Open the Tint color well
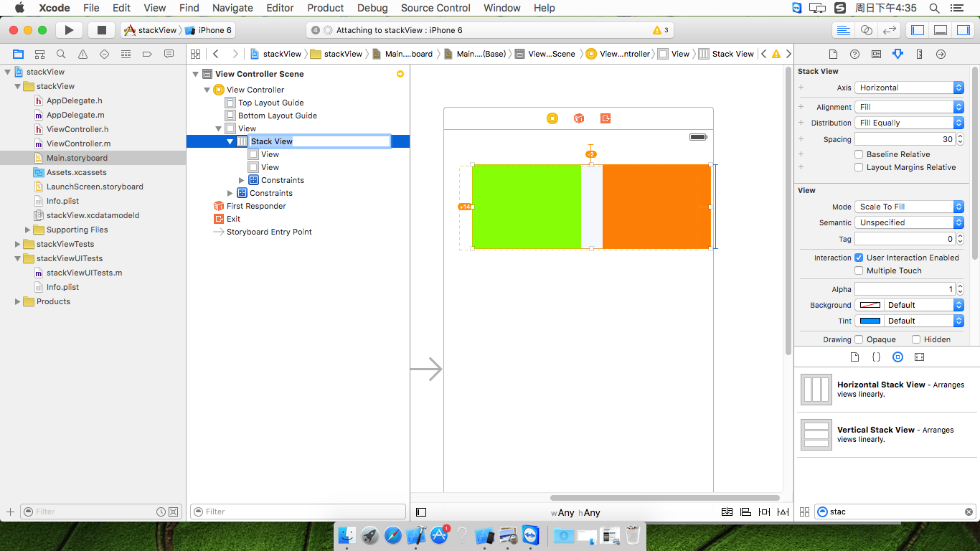 click(x=870, y=321)
